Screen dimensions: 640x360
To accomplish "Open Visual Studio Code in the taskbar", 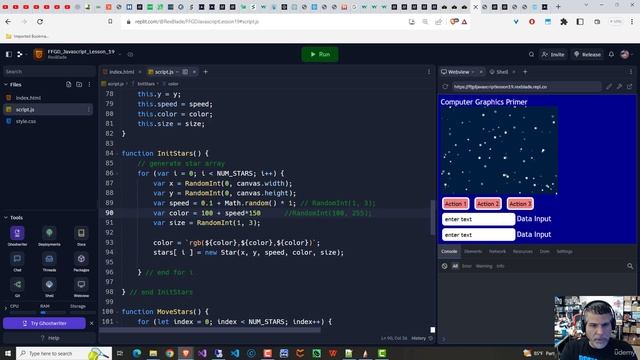I will point(235,353).
